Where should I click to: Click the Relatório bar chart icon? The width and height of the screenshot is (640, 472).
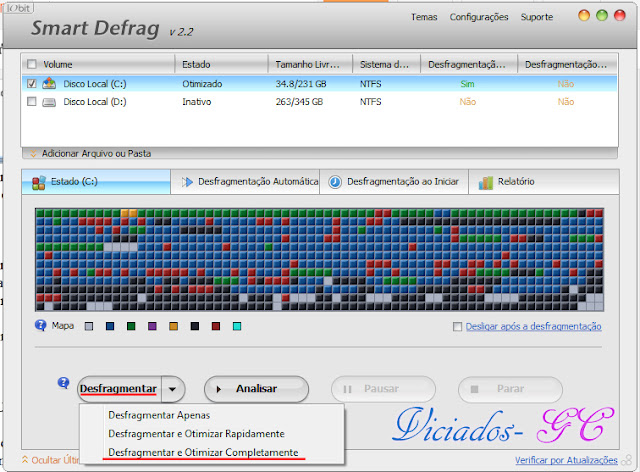click(486, 182)
